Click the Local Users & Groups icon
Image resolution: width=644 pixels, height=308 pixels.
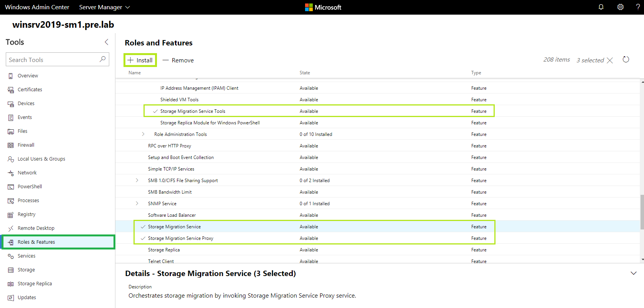coord(11,159)
